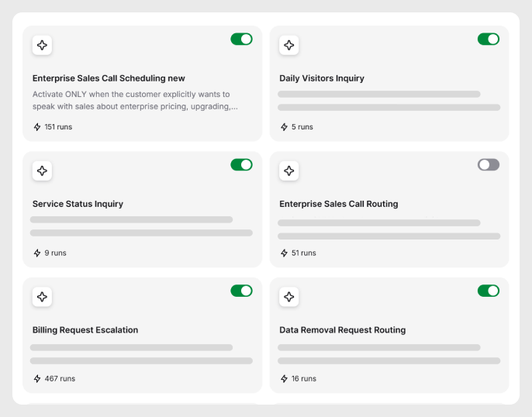Open Enterprise Sales Call Scheduling new title
This screenshot has width=532, height=417.
[x=109, y=78]
